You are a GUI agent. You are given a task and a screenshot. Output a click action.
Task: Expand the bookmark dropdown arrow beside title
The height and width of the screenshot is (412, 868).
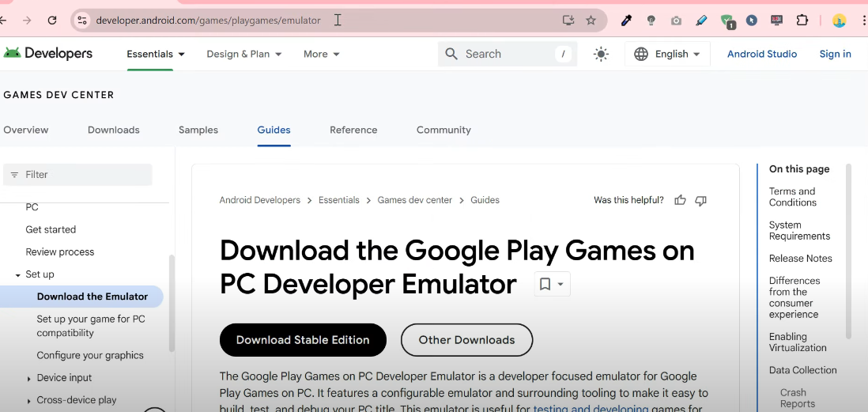560,284
